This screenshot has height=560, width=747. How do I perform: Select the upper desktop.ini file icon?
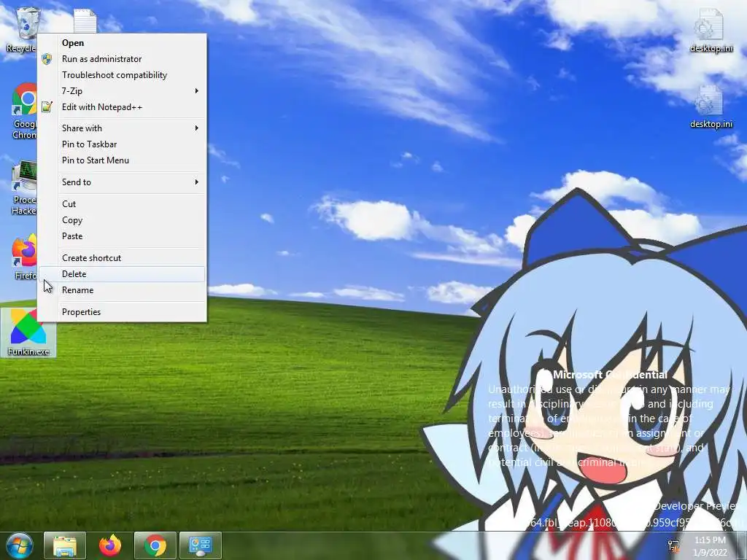(709, 31)
